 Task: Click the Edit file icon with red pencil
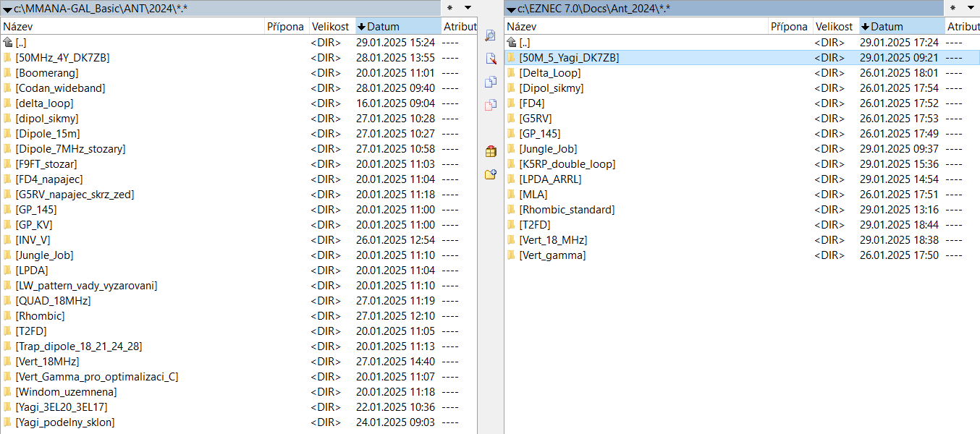[x=491, y=59]
